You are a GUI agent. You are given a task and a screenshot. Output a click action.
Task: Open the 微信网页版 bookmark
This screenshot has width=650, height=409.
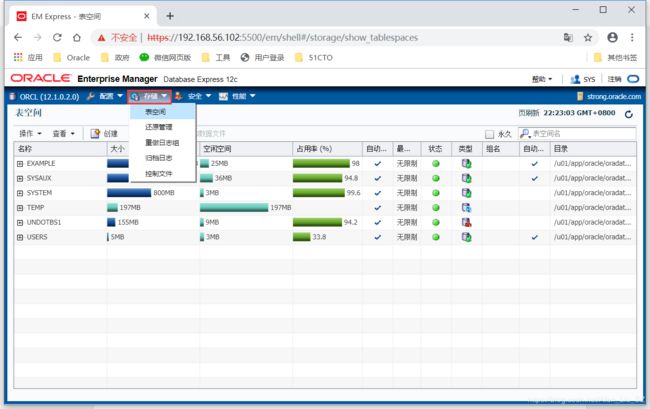coord(165,58)
